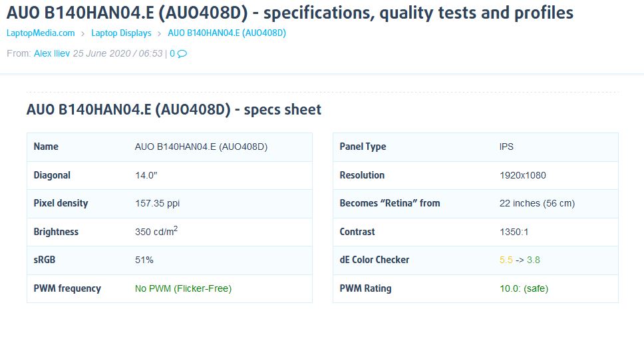Open AUO B140HAN04.E (AUO408D) breadcrumb link

coord(227,33)
